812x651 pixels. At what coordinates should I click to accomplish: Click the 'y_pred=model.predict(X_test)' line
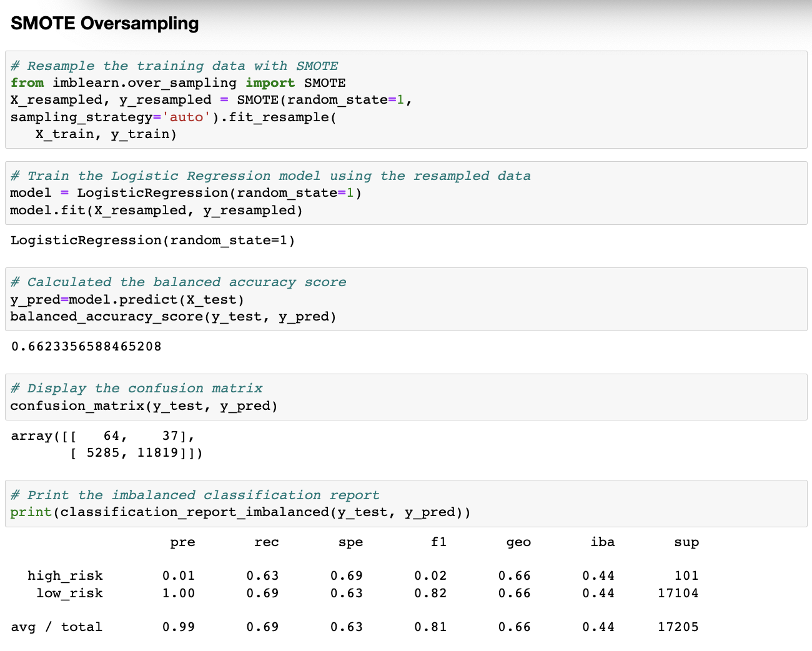click(x=127, y=300)
